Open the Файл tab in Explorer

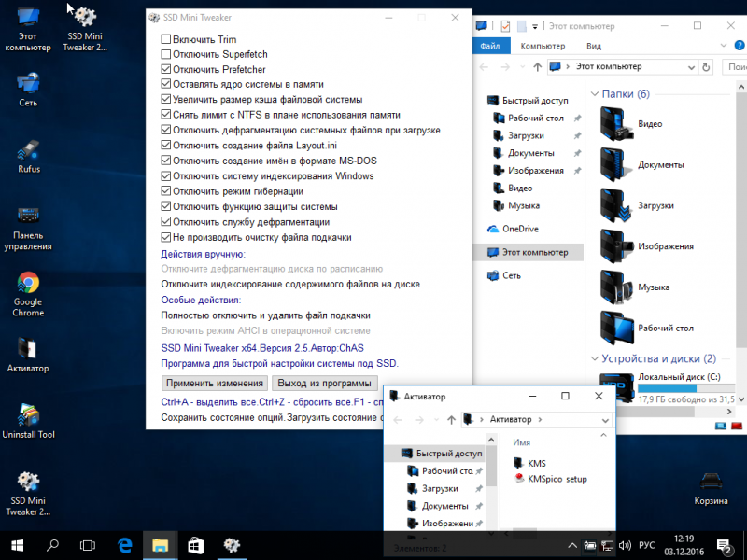490,46
